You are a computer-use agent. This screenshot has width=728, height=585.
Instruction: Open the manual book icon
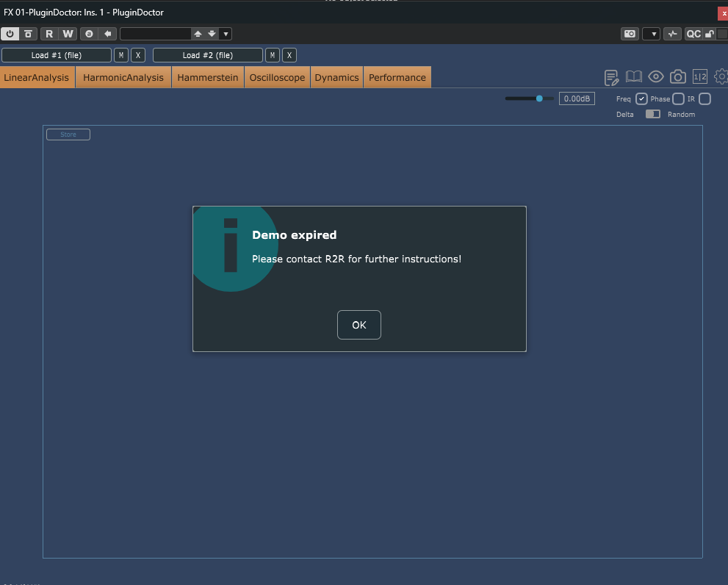tap(633, 77)
